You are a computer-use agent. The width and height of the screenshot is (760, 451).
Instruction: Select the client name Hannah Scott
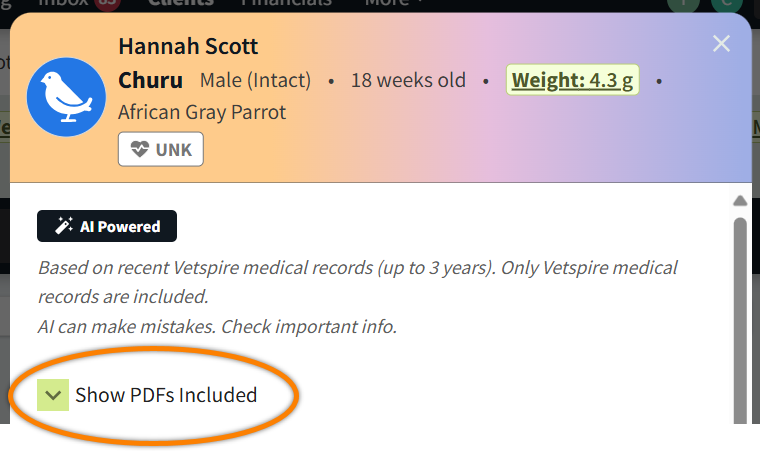click(x=188, y=46)
